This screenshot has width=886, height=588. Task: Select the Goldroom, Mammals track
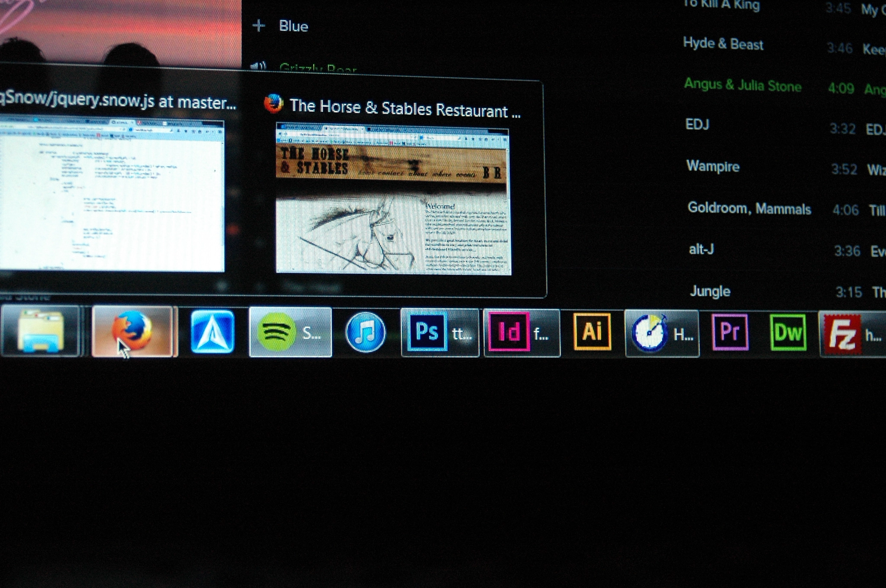click(x=749, y=208)
